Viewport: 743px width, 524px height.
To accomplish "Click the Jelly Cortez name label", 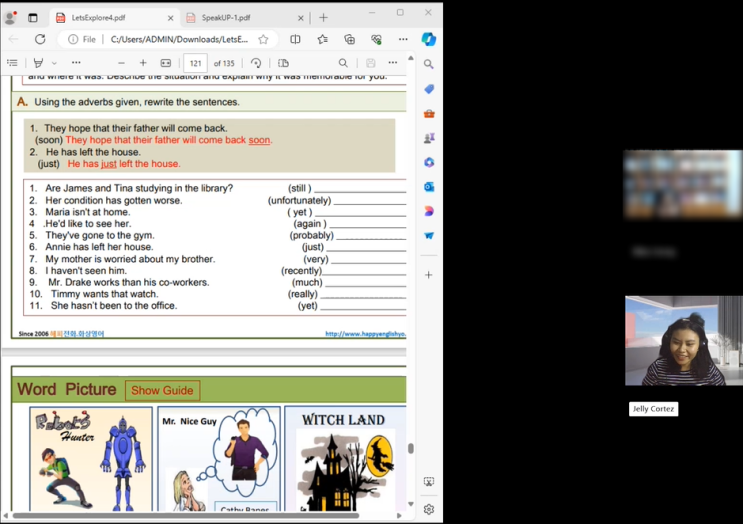I will tap(653, 409).
